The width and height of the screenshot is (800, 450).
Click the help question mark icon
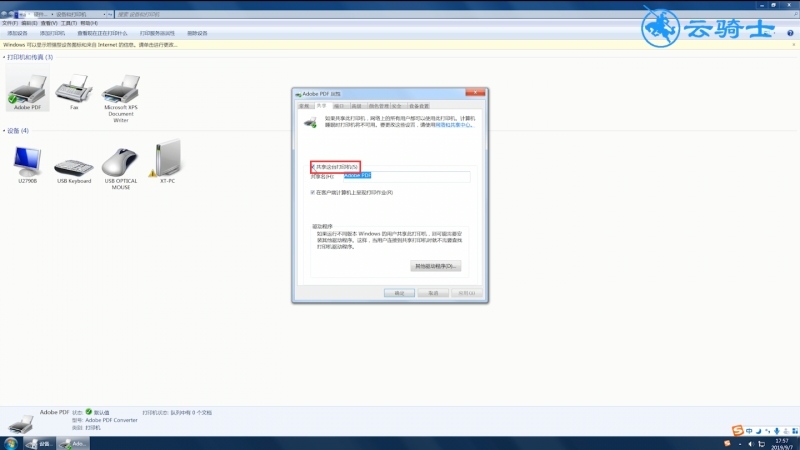tap(790, 33)
